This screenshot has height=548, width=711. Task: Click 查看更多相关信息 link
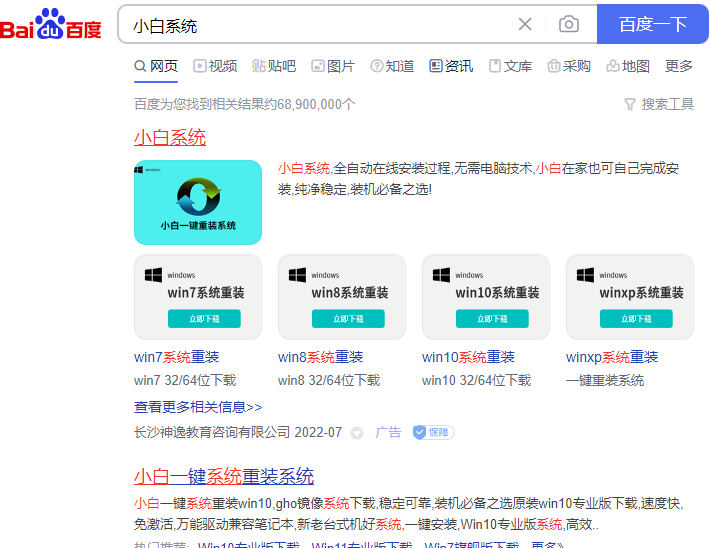pyautogui.click(x=198, y=407)
